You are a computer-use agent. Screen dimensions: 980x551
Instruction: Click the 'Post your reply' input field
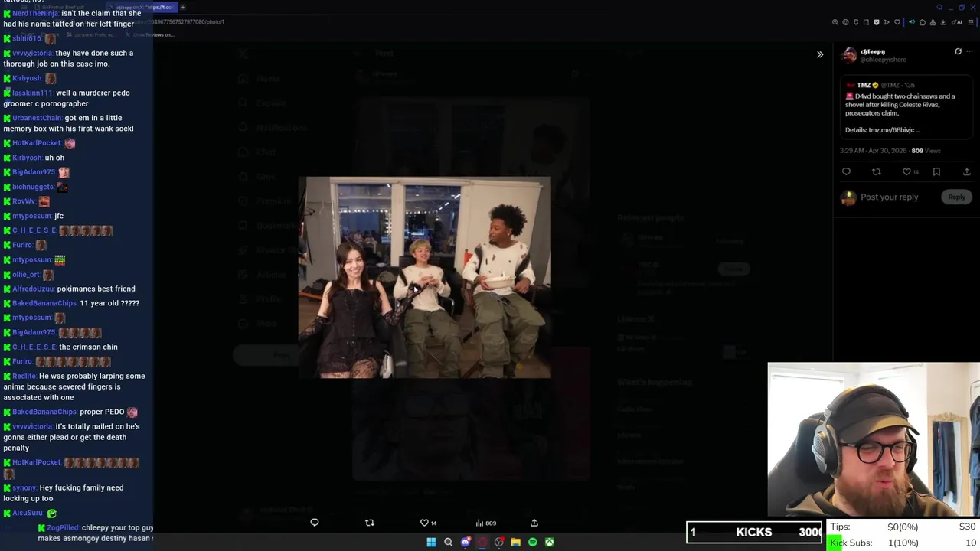[x=889, y=197]
